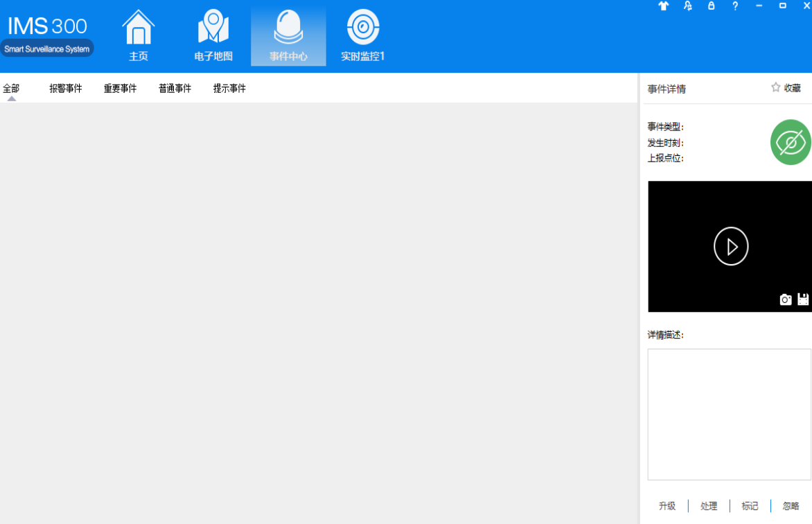Click the 忽略 ignore button

791,506
